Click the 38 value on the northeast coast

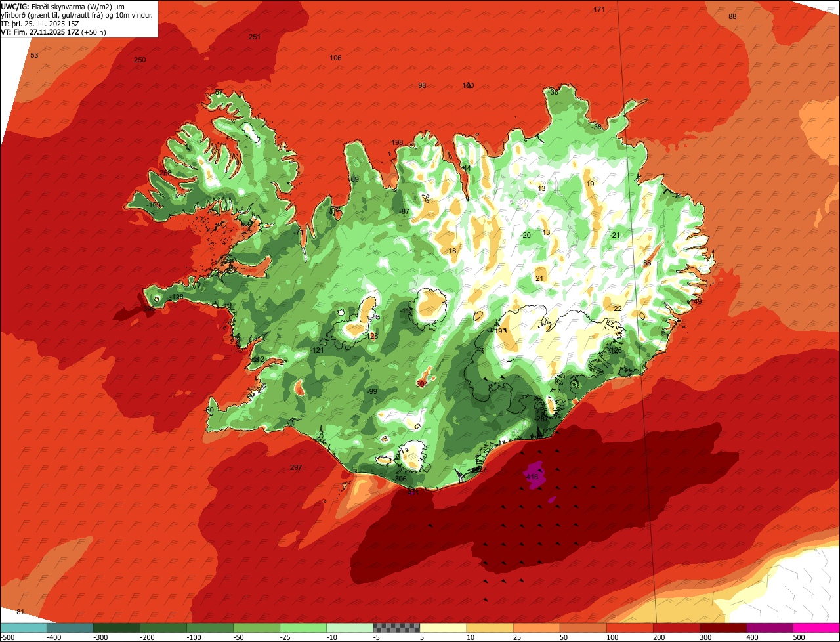597,127
